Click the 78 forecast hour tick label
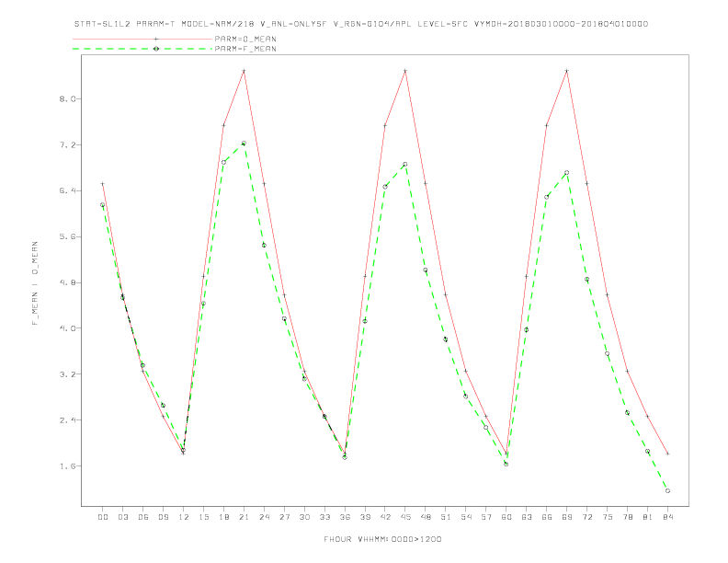 pos(628,517)
